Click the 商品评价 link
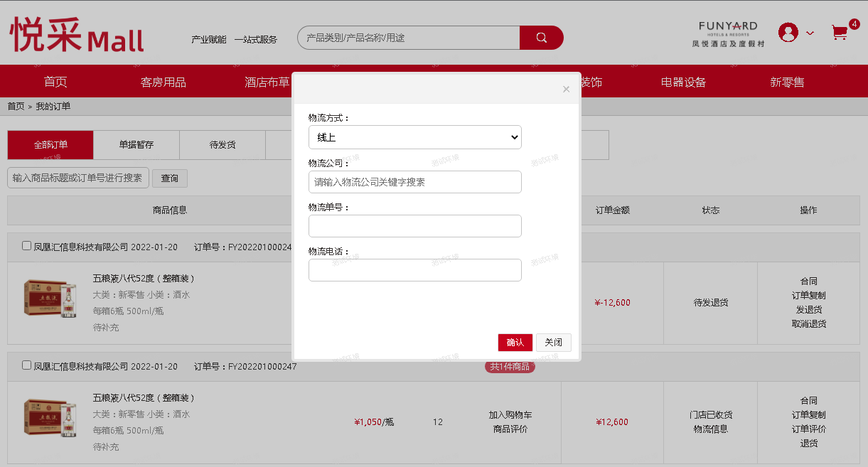 [510, 429]
